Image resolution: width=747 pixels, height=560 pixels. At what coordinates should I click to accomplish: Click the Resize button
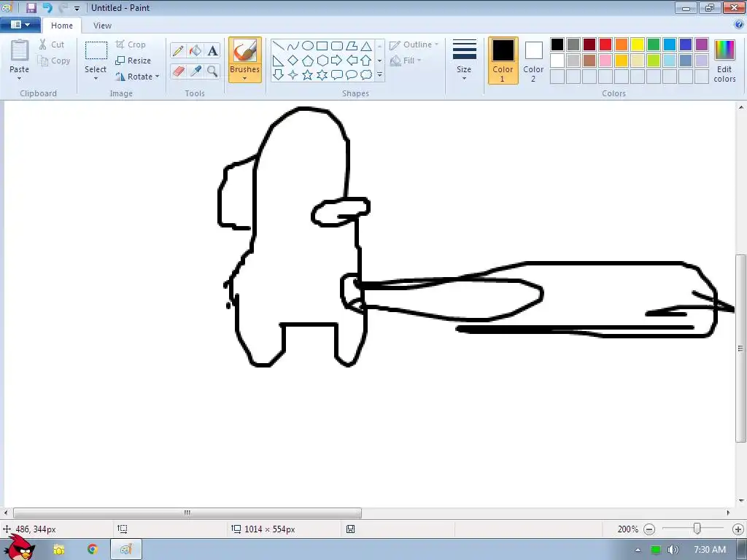pyautogui.click(x=133, y=61)
